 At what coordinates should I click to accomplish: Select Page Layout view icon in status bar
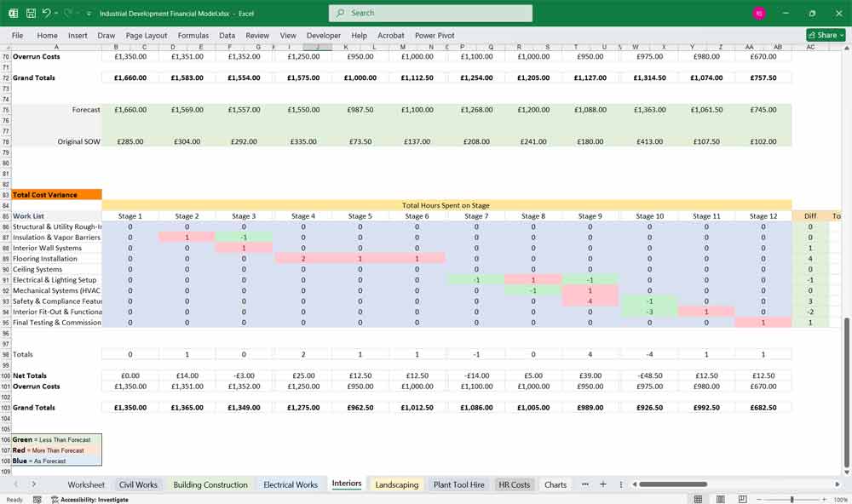(719, 500)
